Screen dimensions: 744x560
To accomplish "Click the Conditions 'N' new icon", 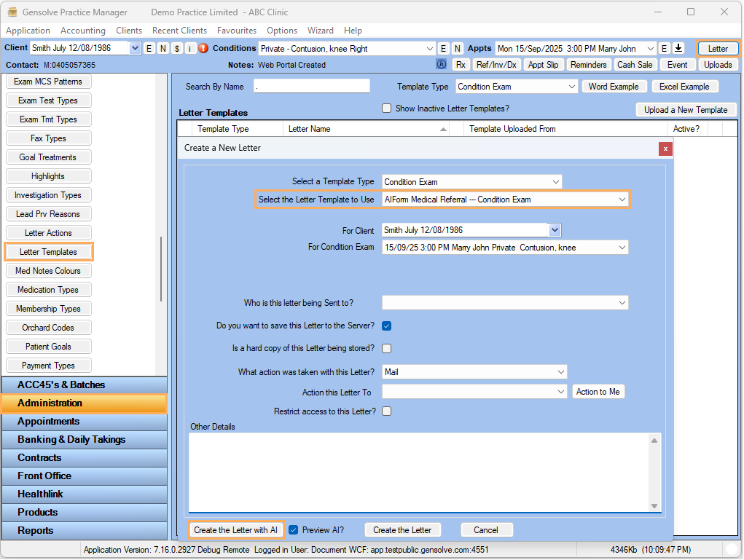I will (457, 49).
